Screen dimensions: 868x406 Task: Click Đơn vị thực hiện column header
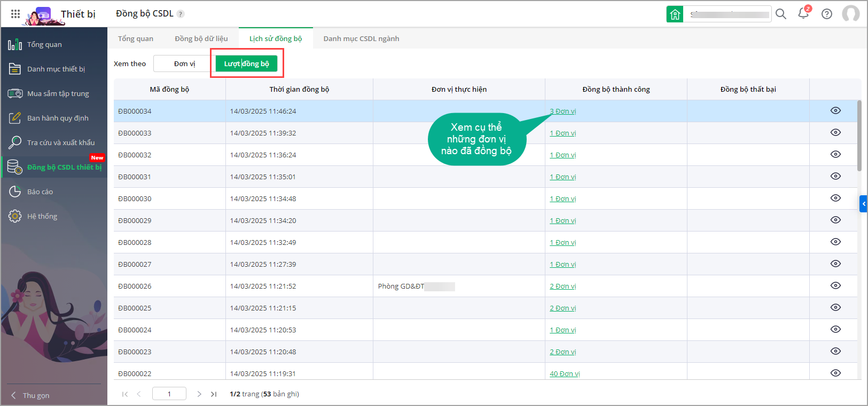point(459,89)
